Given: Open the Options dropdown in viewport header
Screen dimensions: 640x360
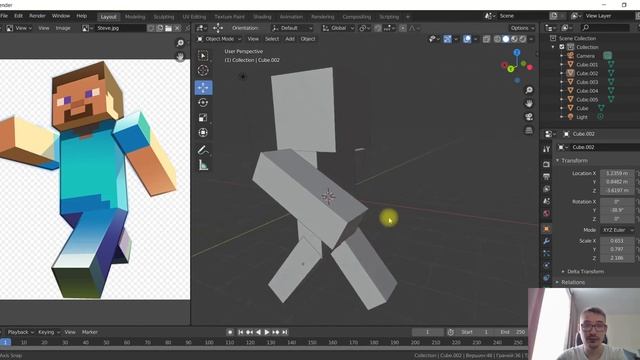Looking at the screenshot, I should [522, 28].
